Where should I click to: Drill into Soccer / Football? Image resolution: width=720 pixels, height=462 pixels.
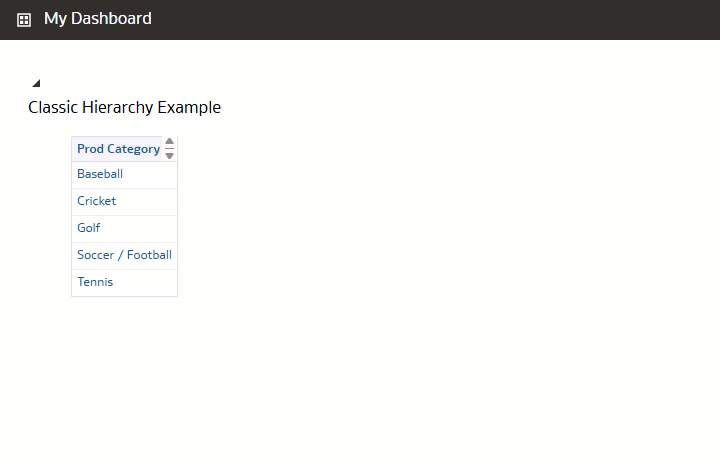coord(124,255)
